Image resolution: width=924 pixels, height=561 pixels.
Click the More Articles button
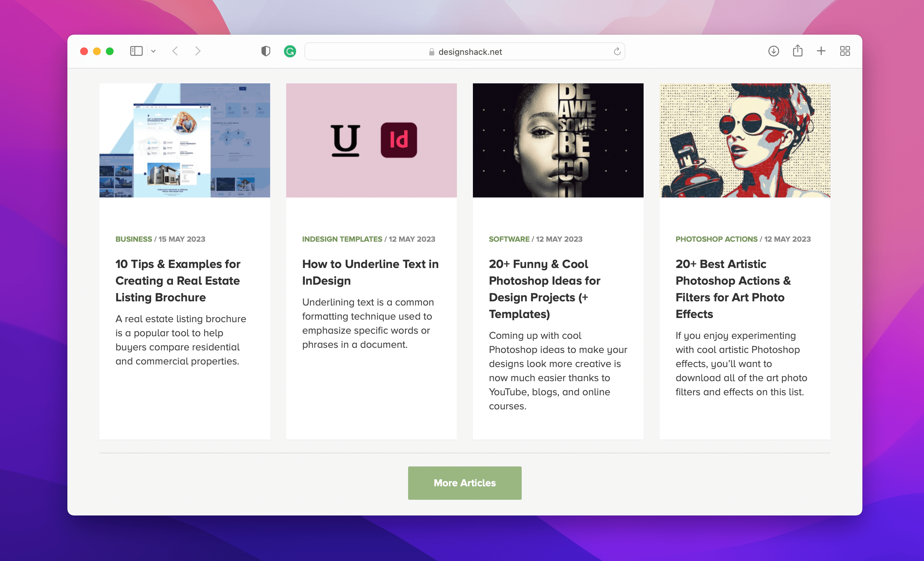(x=464, y=483)
